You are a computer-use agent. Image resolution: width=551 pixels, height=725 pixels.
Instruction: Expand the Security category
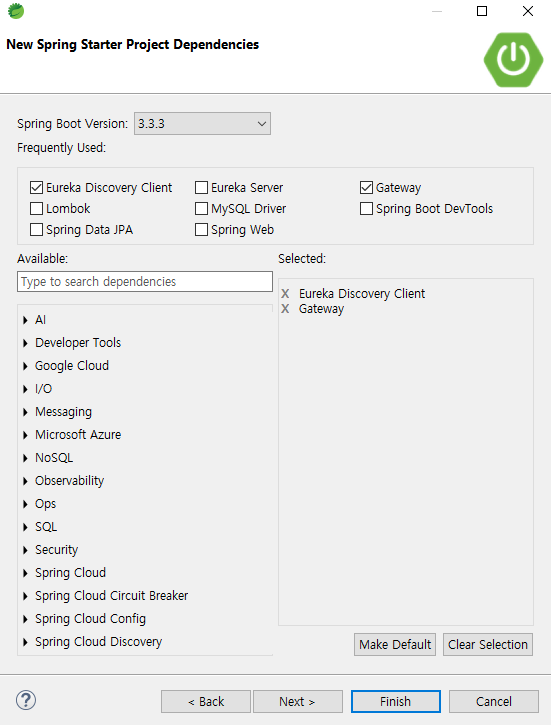click(x=25, y=550)
